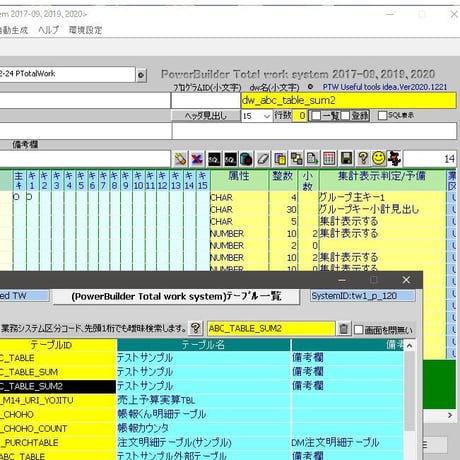Viewport: 460px width, 460px height.
Task: Click the running character exit icon
Action: pyautogui.click(x=395, y=158)
